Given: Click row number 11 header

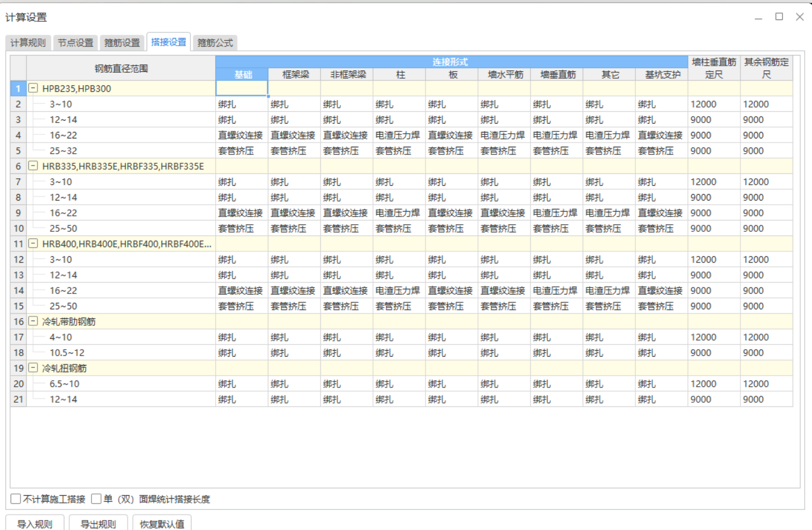Looking at the screenshot, I should pos(18,244).
